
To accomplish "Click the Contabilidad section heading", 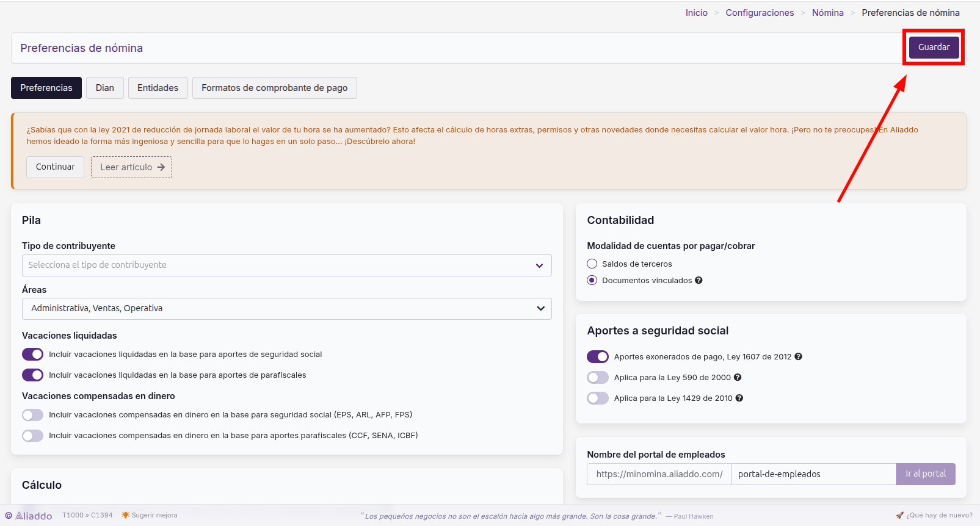I will click(620, 220).
